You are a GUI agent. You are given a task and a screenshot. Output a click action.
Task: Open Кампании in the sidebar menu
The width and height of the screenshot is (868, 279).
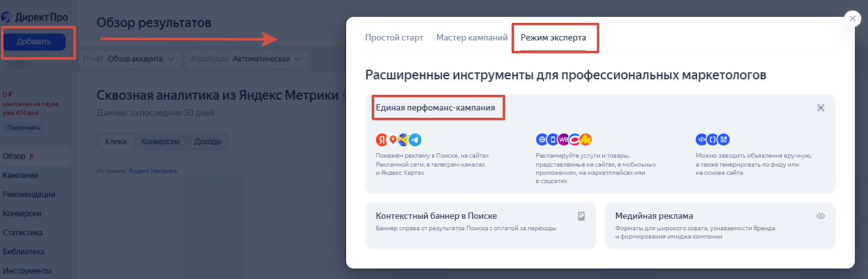(x=20, y=175)
